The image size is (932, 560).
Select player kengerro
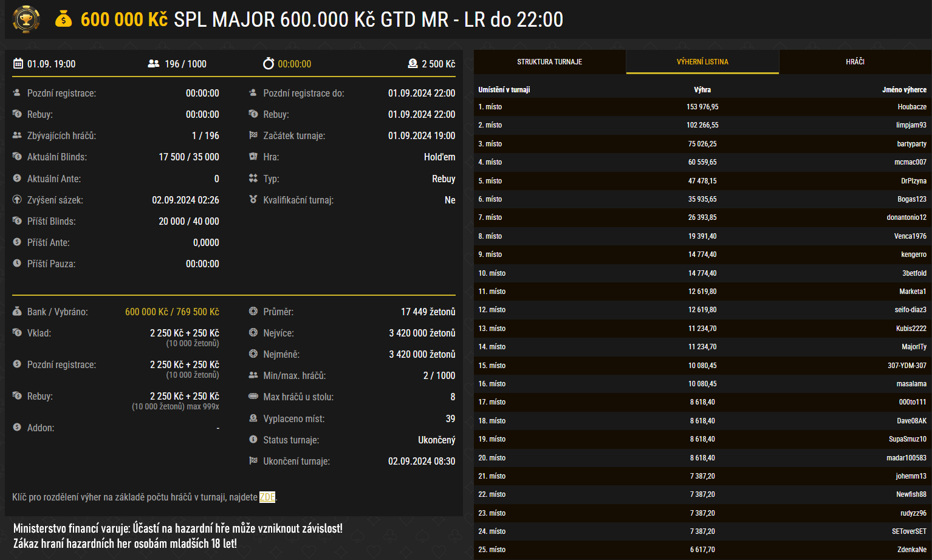tap(914, 254)
